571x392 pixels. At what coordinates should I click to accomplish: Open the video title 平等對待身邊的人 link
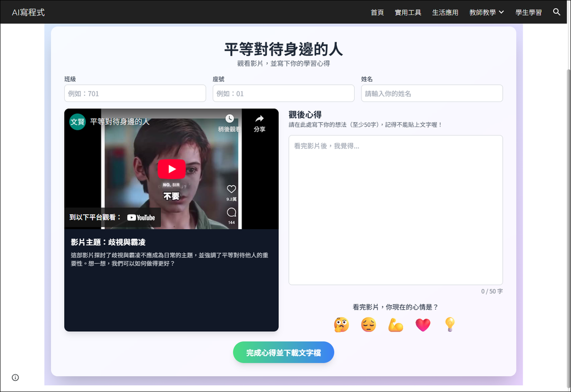click(120, 122)
